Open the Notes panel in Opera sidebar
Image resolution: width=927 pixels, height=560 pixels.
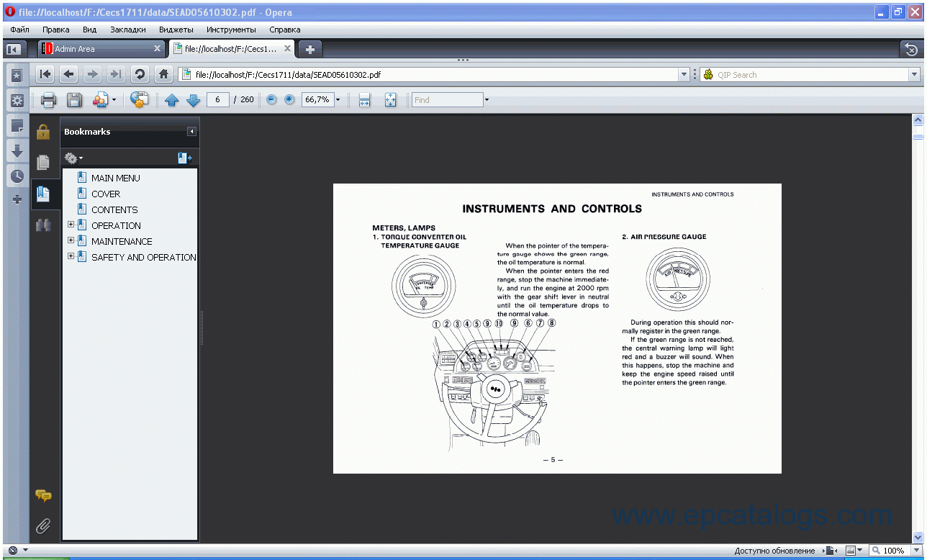pyautogui.click(x=17, y=126)
